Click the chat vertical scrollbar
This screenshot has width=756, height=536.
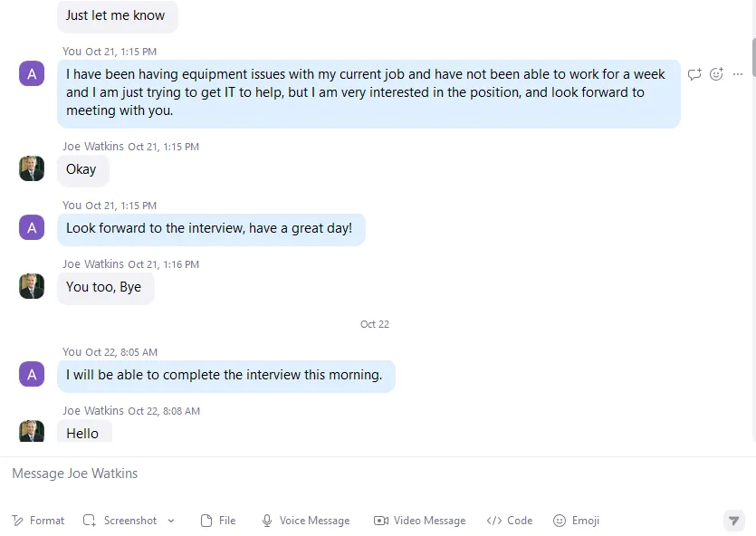(753, 54)
